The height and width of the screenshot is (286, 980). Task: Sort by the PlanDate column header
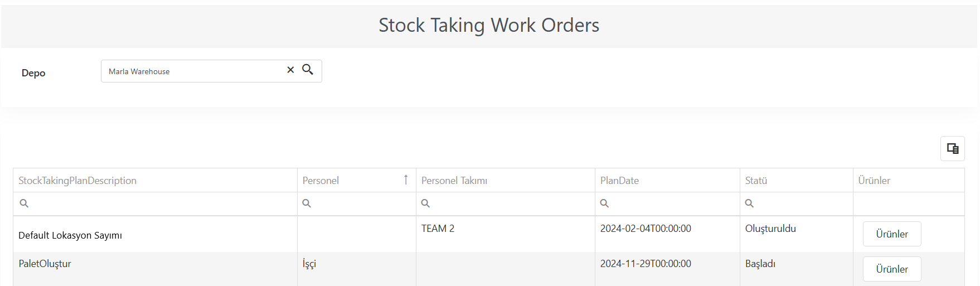pyautogui.click(x=619, y=181)
